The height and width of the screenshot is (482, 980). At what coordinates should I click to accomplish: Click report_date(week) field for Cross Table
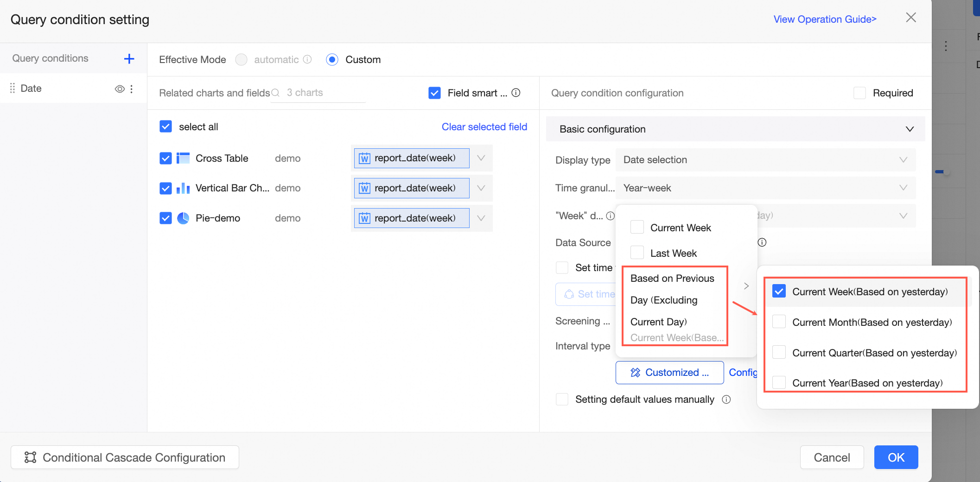[412, 158]
